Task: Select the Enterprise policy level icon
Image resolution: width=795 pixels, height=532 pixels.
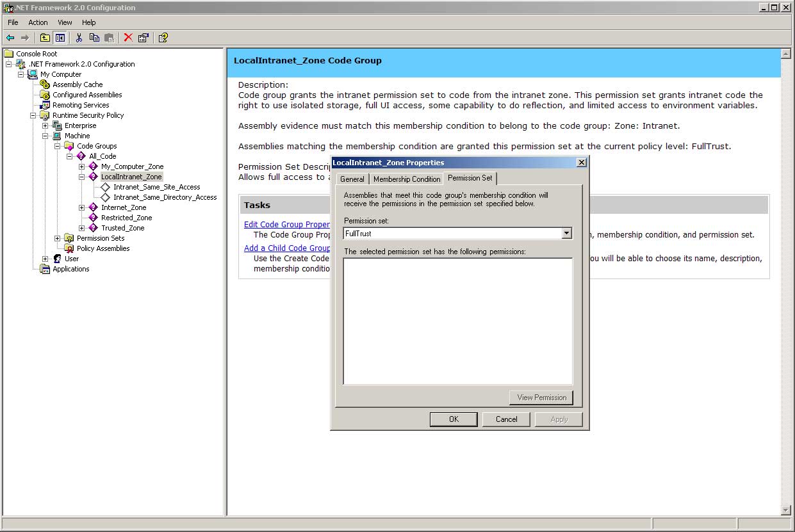Action: (57, 125)
